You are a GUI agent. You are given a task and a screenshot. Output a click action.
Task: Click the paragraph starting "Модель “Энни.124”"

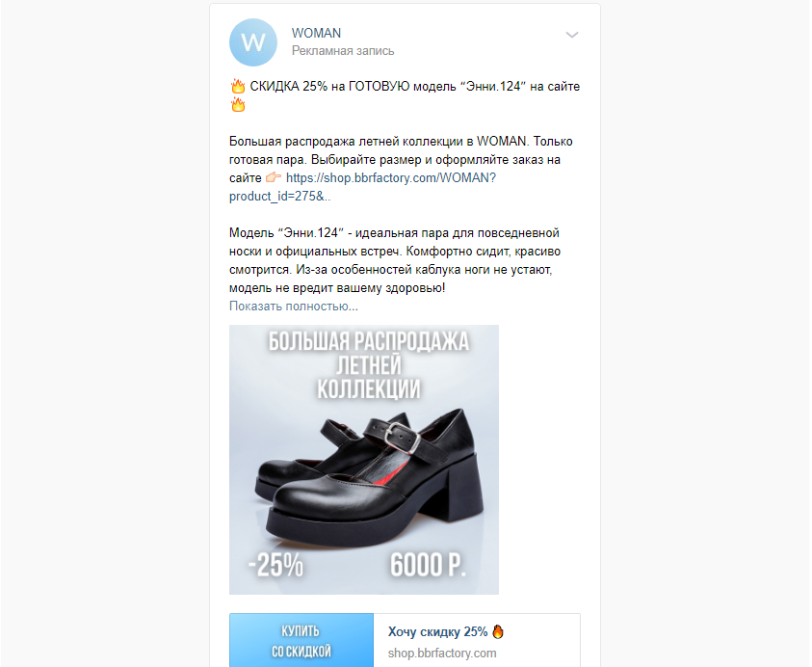point(395,260)
